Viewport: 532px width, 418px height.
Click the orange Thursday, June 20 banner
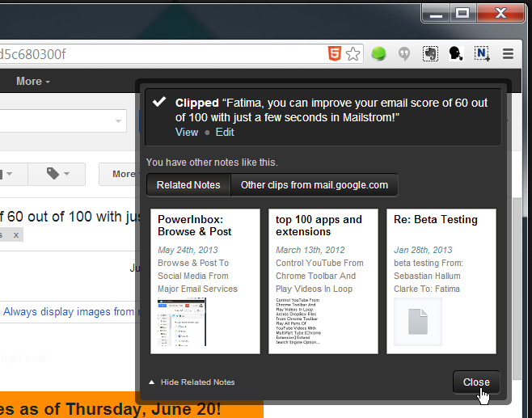pos(132,405)
